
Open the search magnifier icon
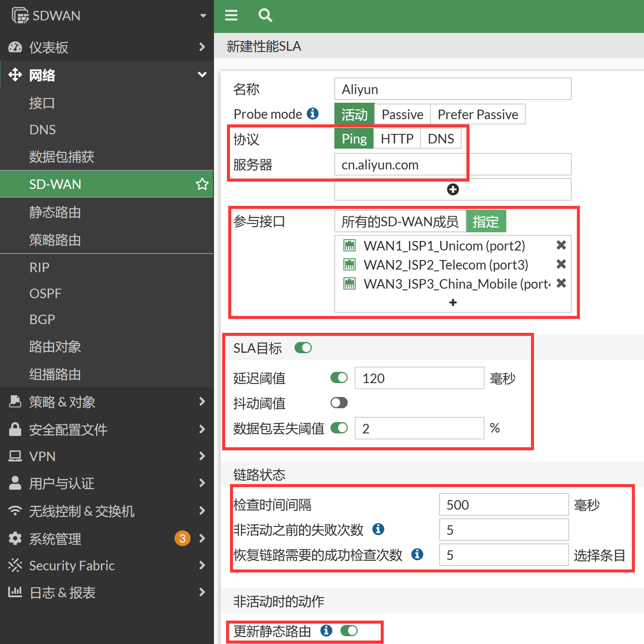click(265, 16)
